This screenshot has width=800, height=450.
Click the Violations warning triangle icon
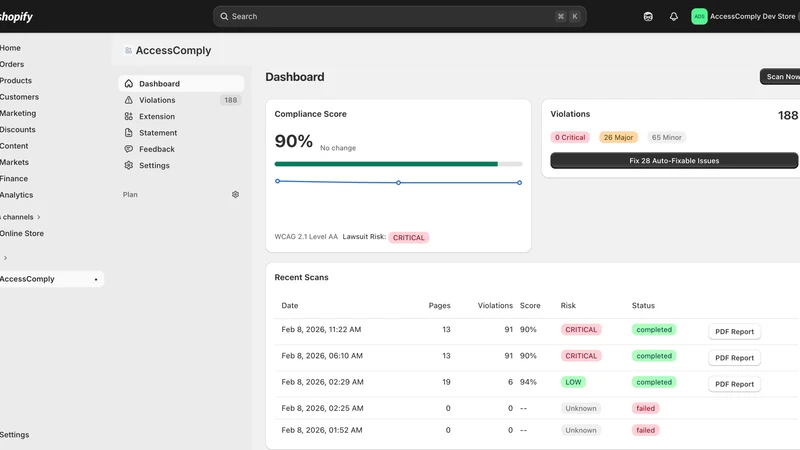click(129, 100)
